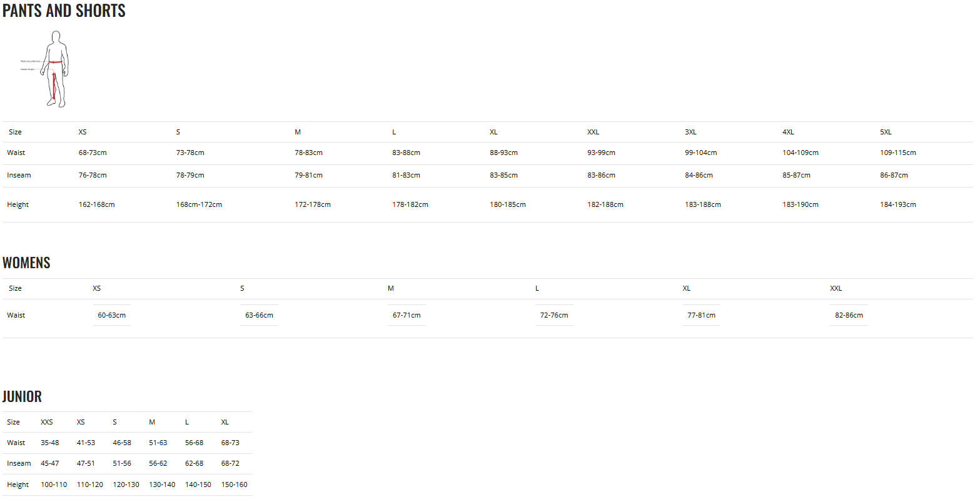Screen dimensions: 980x502
Task: Select the junior 62-68 inseam value
Action: point(194,463)
